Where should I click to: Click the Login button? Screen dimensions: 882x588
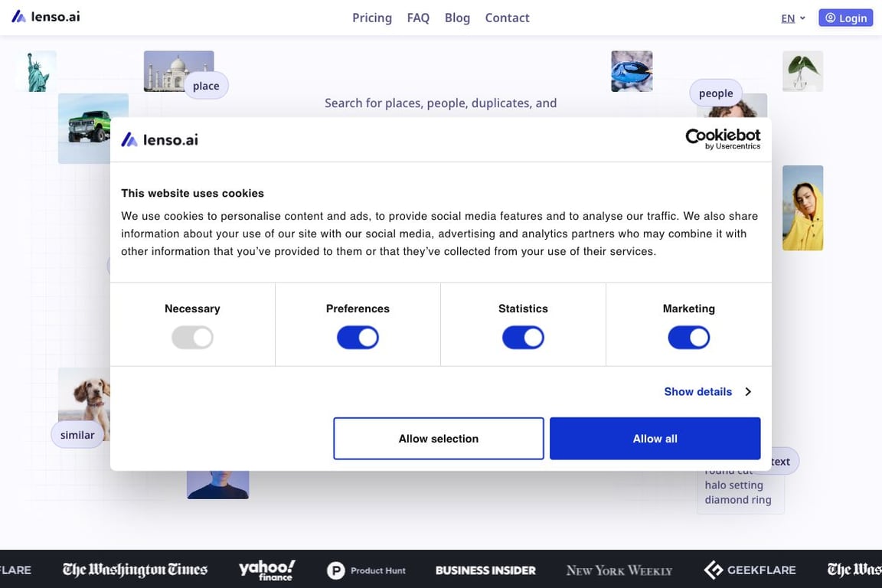tap(845, 18)
